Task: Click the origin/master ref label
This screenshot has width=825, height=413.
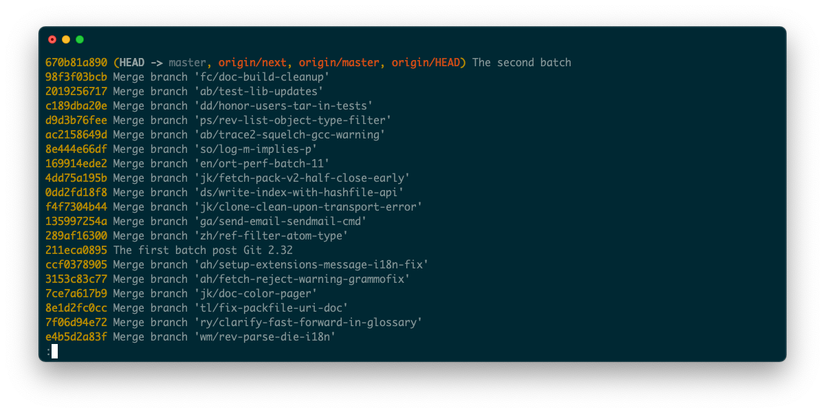Action: click(x=340, y=63)
